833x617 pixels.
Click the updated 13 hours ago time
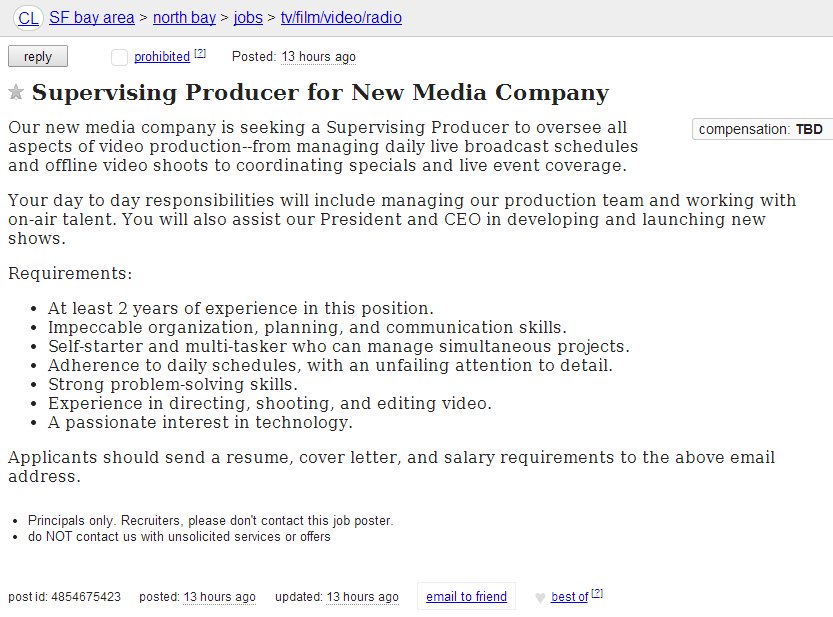pos(362,597)
